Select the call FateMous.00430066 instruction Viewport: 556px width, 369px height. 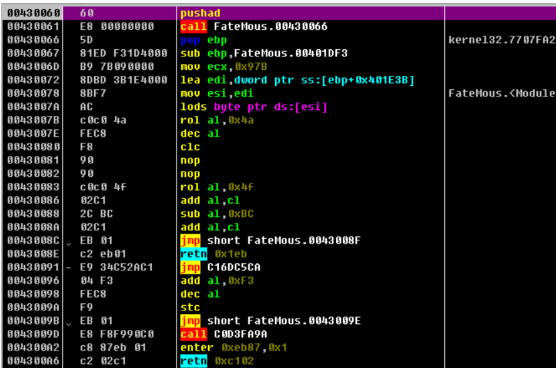pyautogui.click(x=254, y=27)
